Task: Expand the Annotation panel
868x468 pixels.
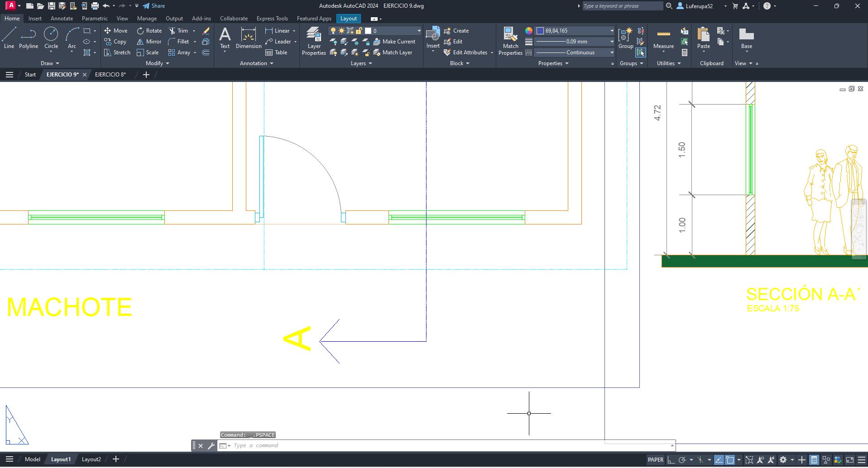Action: tap(256, 63)
